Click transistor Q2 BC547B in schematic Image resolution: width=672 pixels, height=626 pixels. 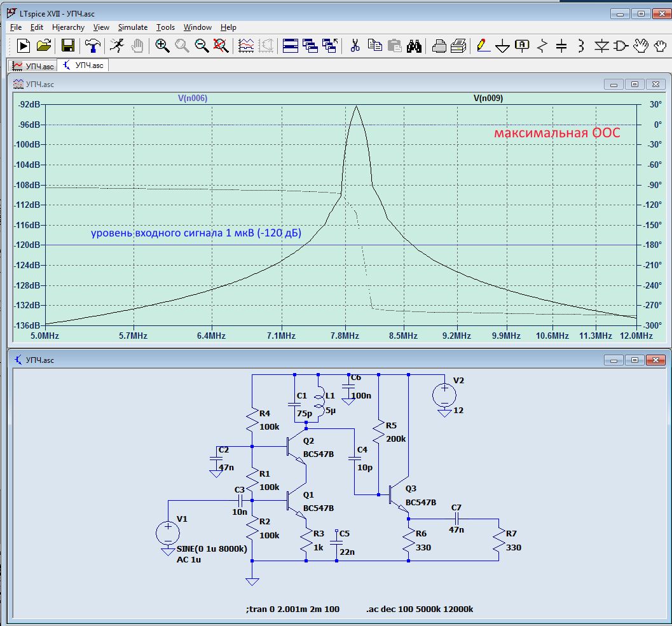297,447
